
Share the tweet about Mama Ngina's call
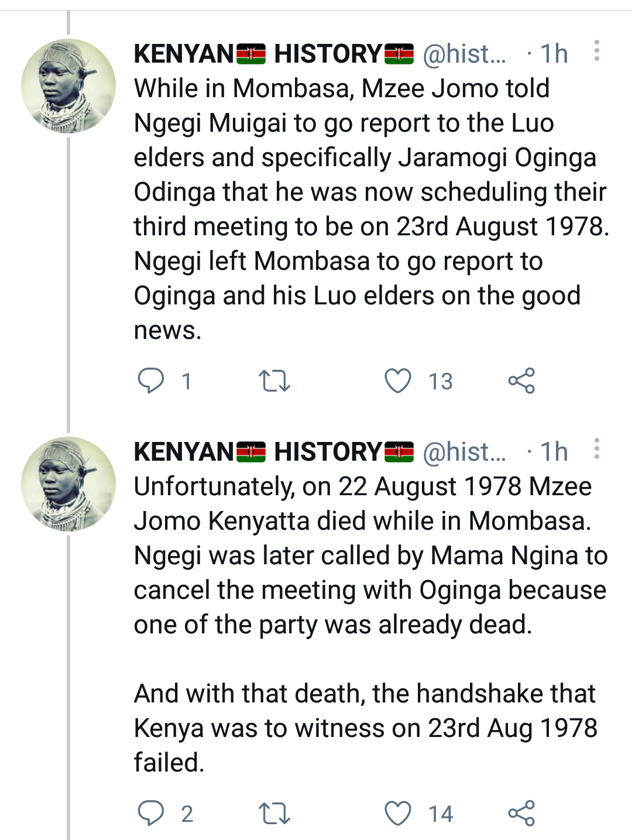click(x=521, y=813)
